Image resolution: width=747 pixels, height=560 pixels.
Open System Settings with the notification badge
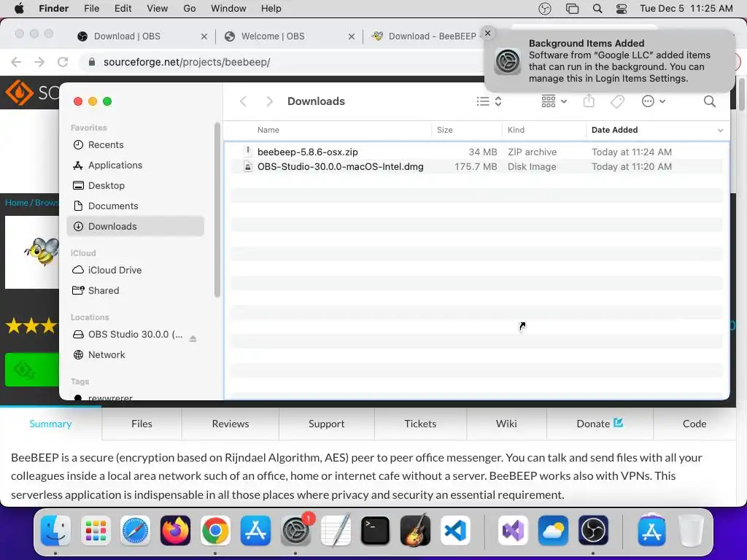click(295, 531)
